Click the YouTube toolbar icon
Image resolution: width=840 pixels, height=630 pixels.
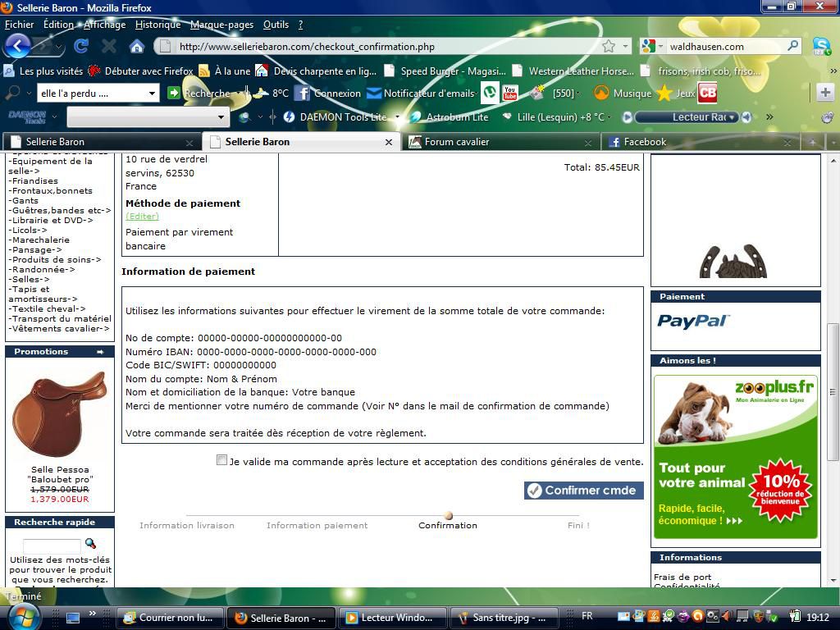click(x=510, y=93)
